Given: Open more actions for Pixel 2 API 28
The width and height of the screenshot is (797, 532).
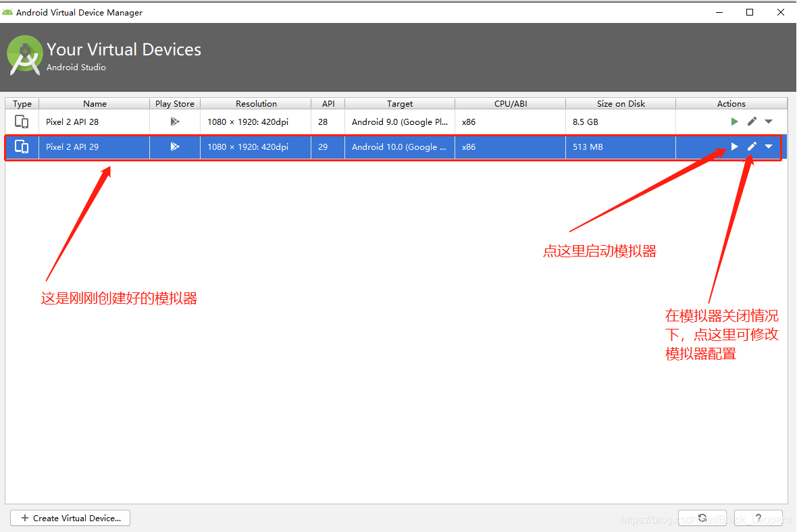Looking at the screenshot, I should pos(769,122).
